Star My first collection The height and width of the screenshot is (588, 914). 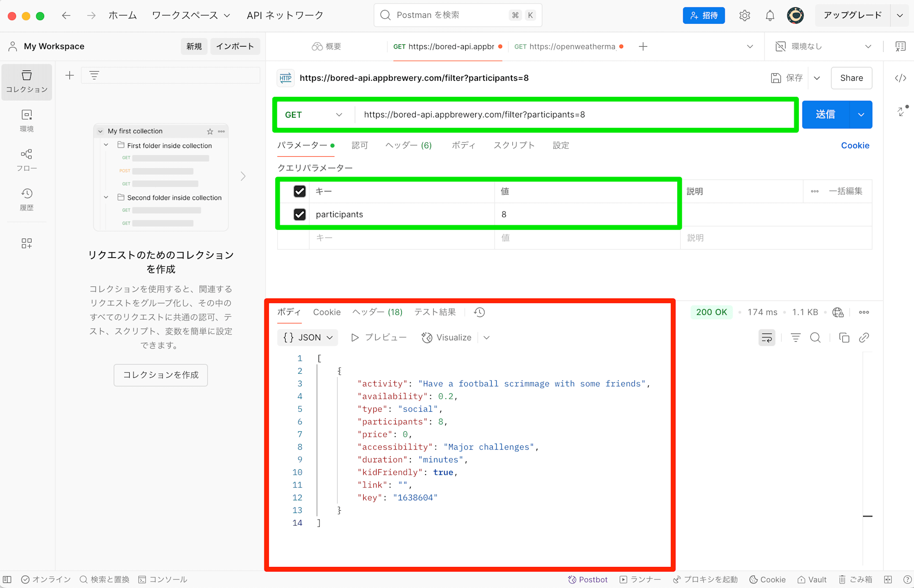tap(210, 132)
